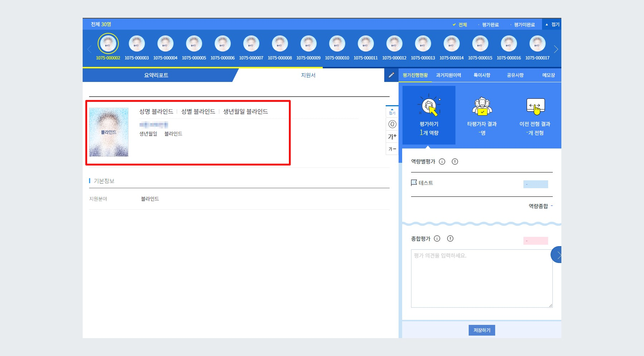Open the 테스트 score box
This screenshot has height=356, width=644.
536,184
